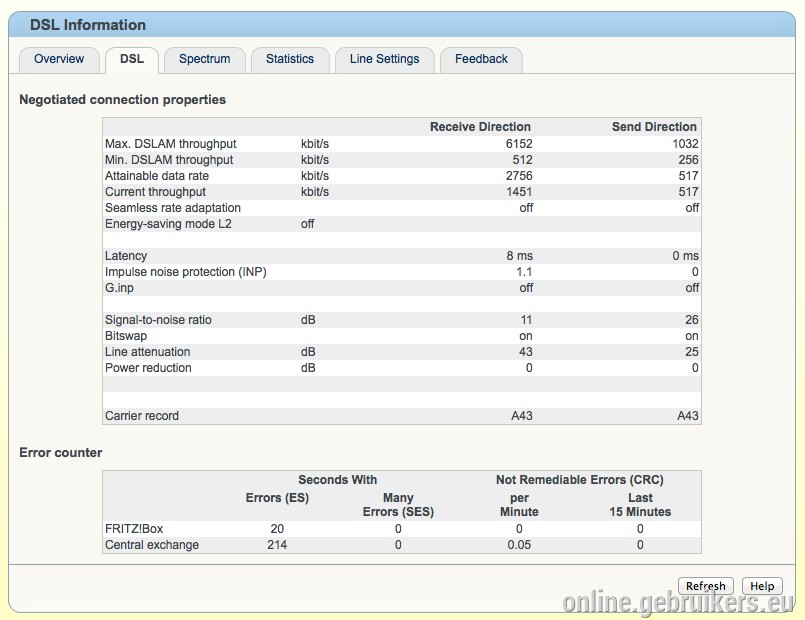Image resolution: width=805 pixels, height=620 pixels.
Task: Select the Send Direction column header
Action: point(654,127)
